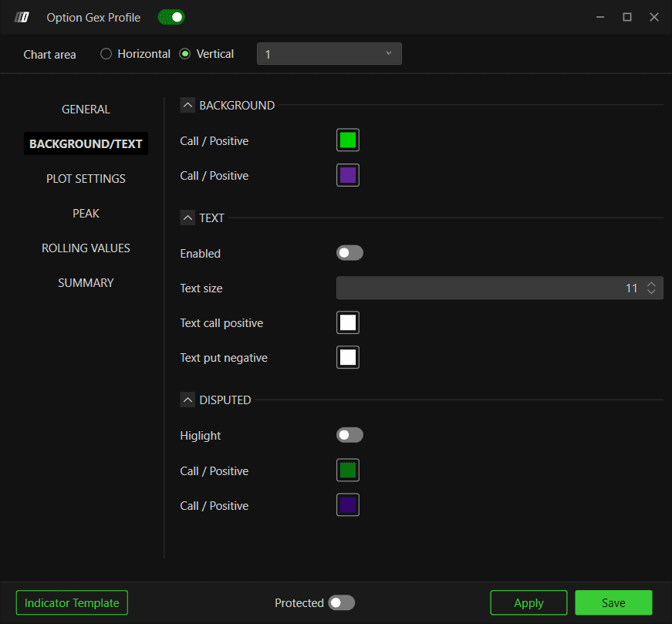Enable the Text Enabled toggle
Viewport: 672px width, 624px height.
350,253
